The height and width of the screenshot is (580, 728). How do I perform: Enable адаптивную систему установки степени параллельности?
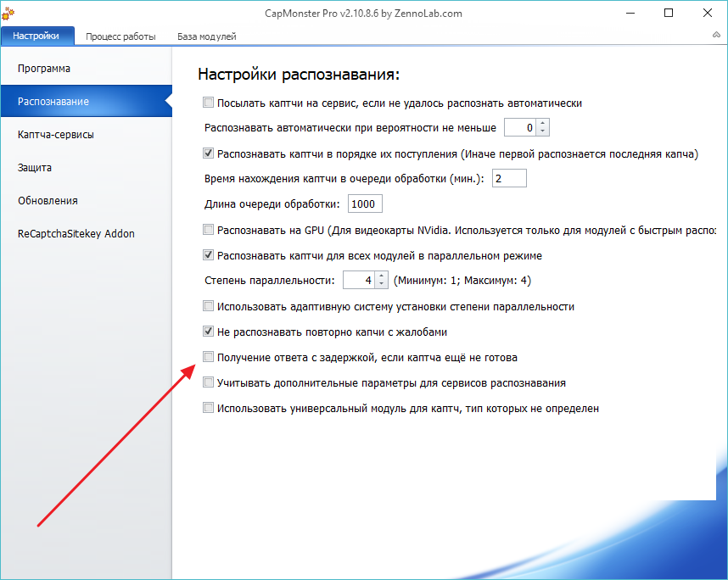208,306
